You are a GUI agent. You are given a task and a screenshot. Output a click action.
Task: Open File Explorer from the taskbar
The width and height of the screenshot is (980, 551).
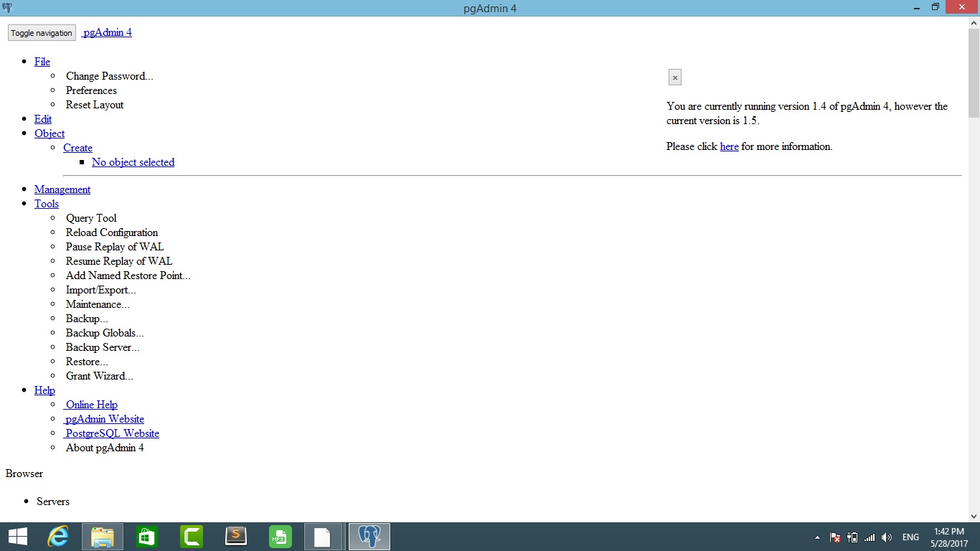pos(103,537)
